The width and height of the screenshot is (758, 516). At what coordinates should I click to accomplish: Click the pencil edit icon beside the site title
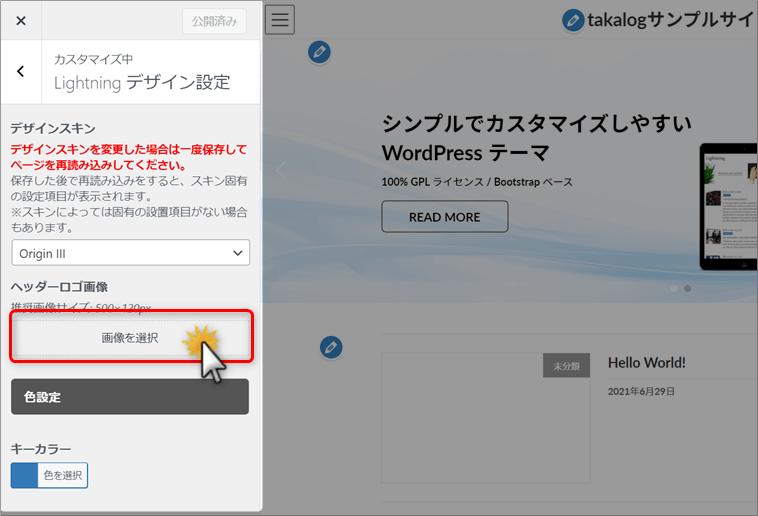[x=573, y=20]
